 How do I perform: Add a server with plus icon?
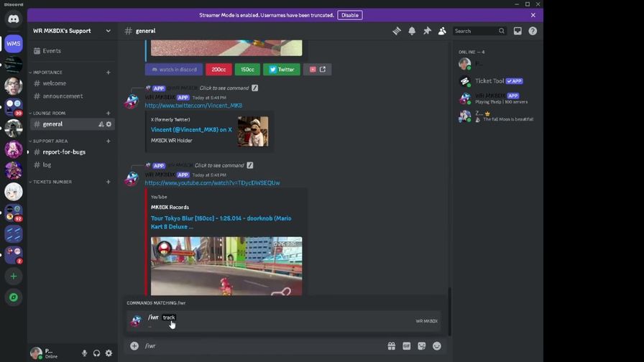coord(14,277)
